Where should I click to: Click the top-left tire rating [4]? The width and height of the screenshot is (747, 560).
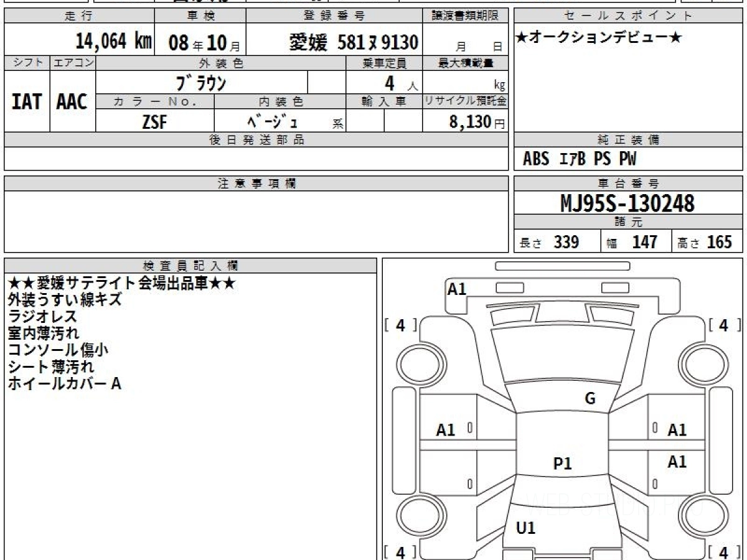pos(400,325)
